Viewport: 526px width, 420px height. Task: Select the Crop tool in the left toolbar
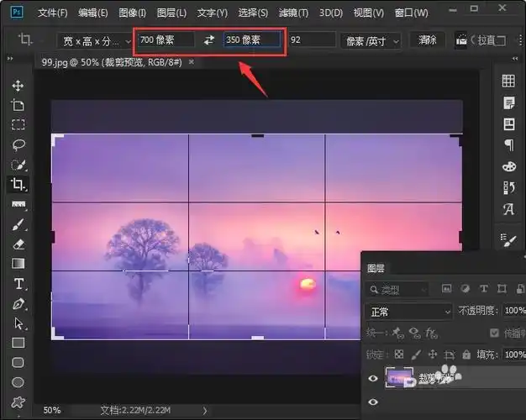click(x=18, y=184)
